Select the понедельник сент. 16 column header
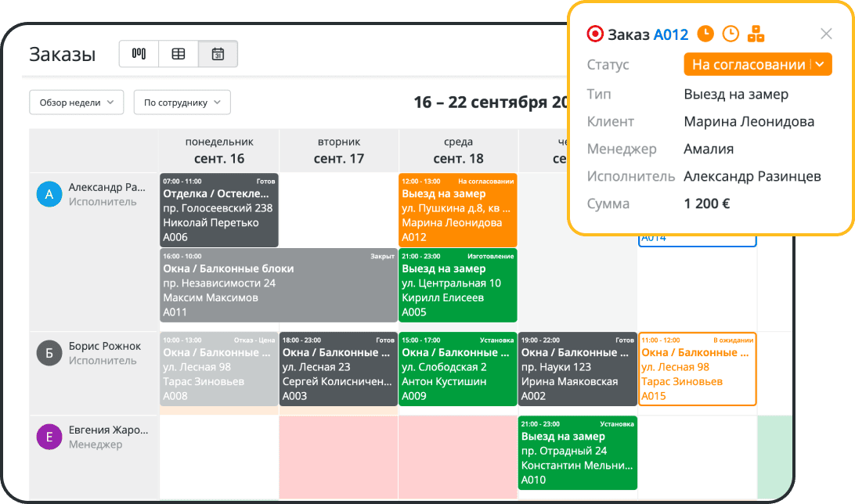The width and height of the screenshot is (855, 504). [219, 150]
